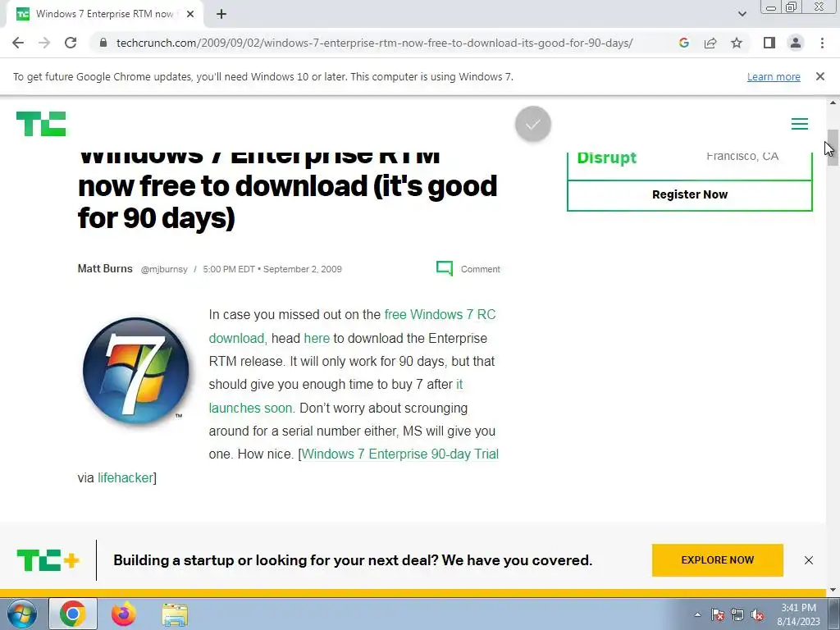Click the Action Center flag tray icon

pos(718,614)
